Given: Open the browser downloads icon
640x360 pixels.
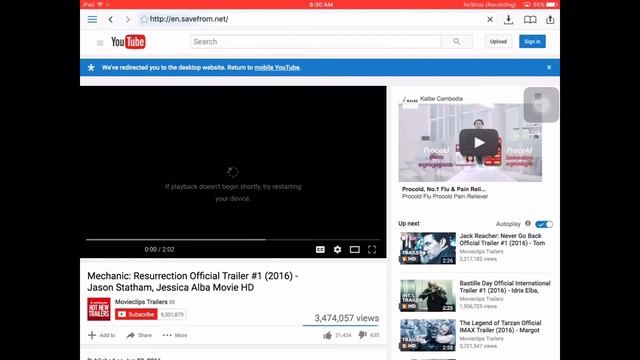Looking at the screenshot, I should coord(508,19).
